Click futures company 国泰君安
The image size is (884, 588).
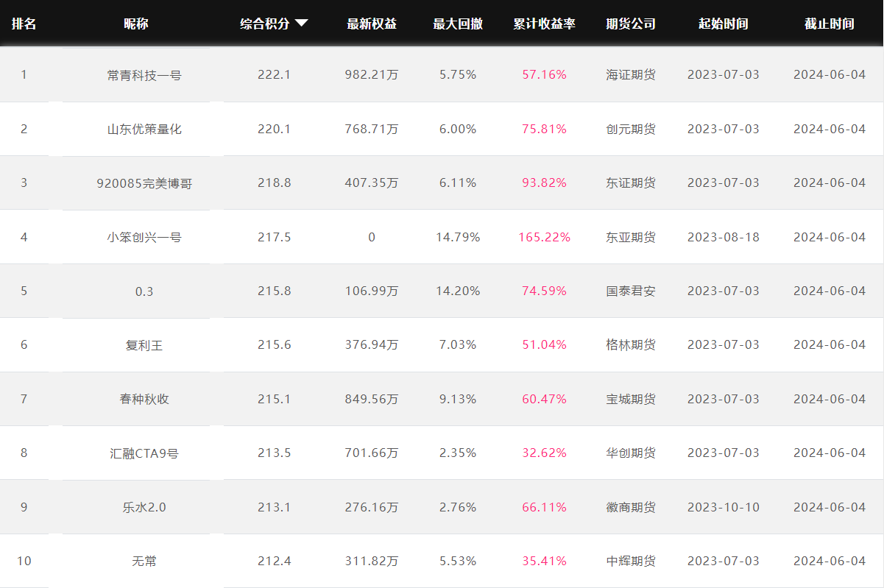tap(631, 291)
